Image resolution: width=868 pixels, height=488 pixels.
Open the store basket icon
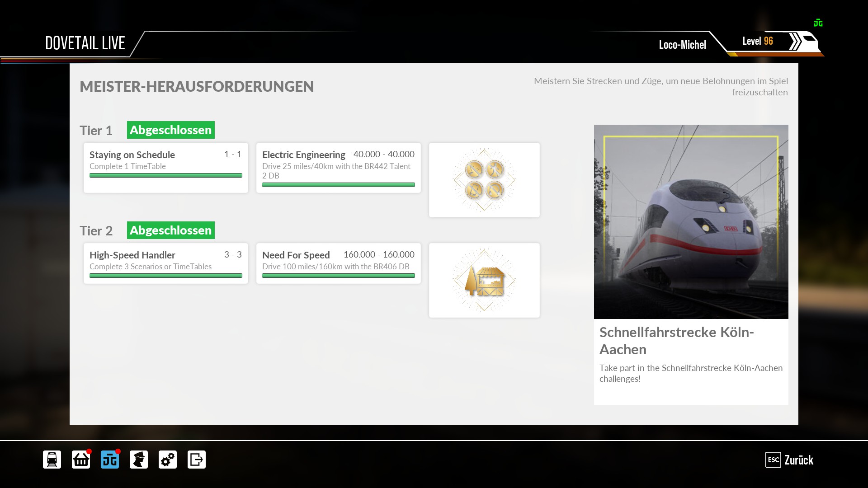81,460
